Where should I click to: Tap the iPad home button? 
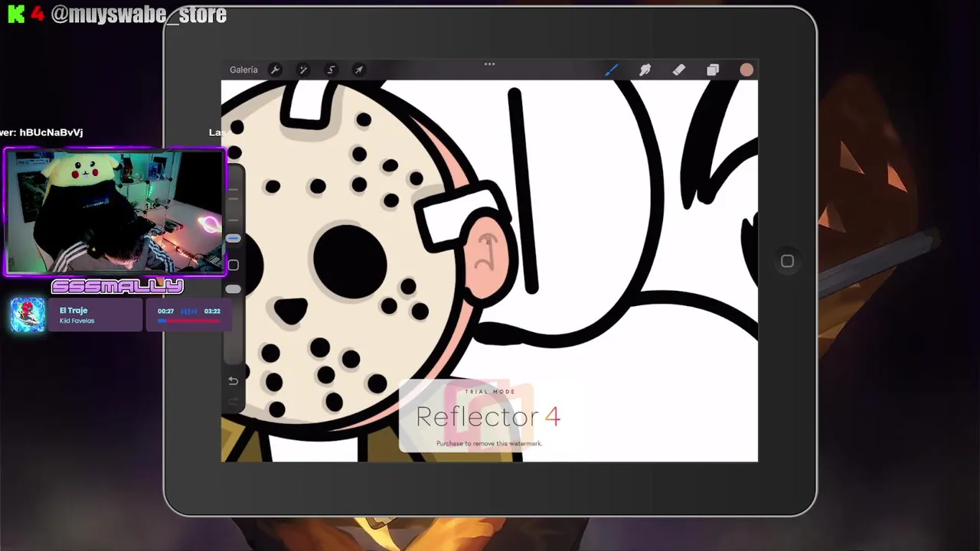point(787,261)
